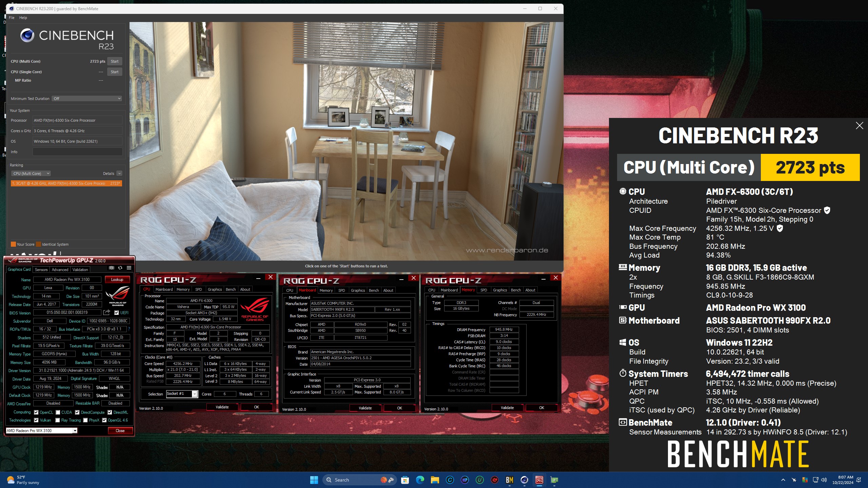Open the GPU-Z hamburger menu
The image size is (868, 488).
[x=129, y=268]
